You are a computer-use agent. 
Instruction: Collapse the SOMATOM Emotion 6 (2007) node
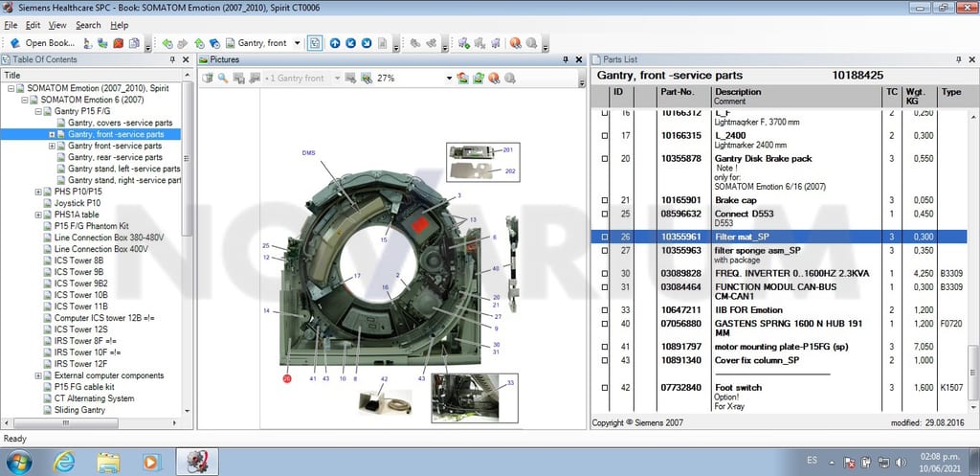pos(24,100)
